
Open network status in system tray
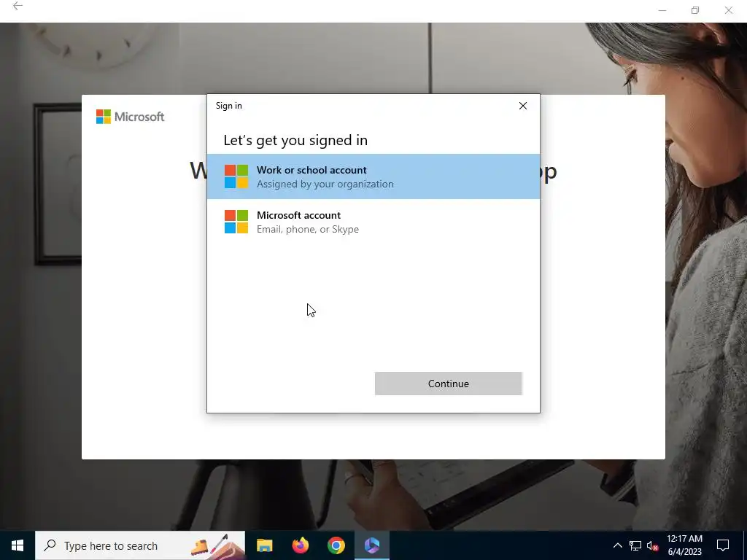[x=635, y=545]
